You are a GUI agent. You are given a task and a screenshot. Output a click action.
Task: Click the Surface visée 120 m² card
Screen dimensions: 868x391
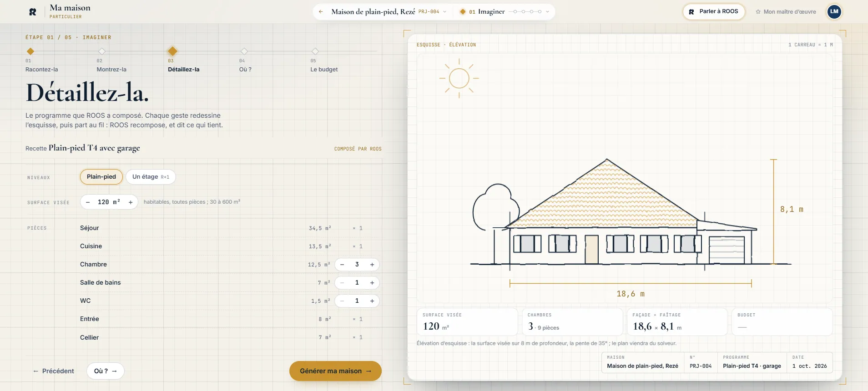tap(467, 322)
